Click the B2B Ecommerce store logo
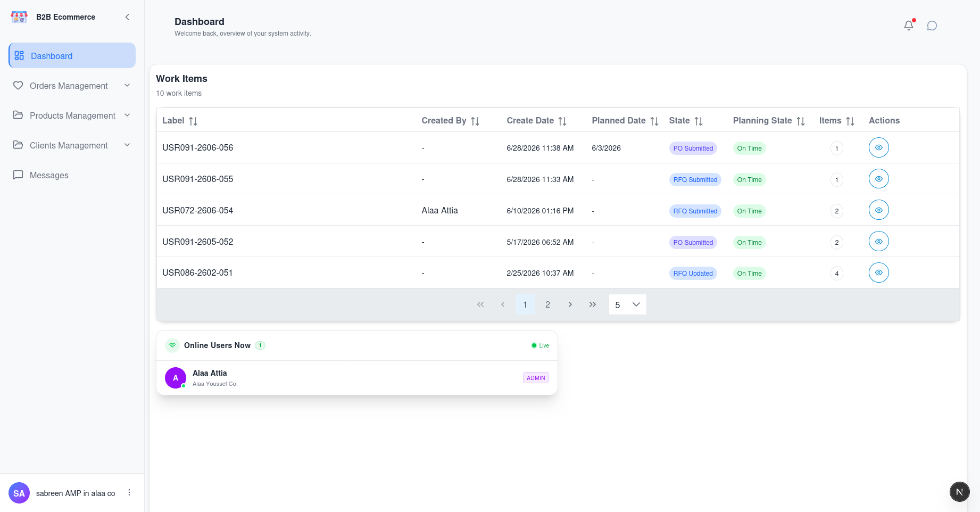The image size is (980, 512). (19, 17)
